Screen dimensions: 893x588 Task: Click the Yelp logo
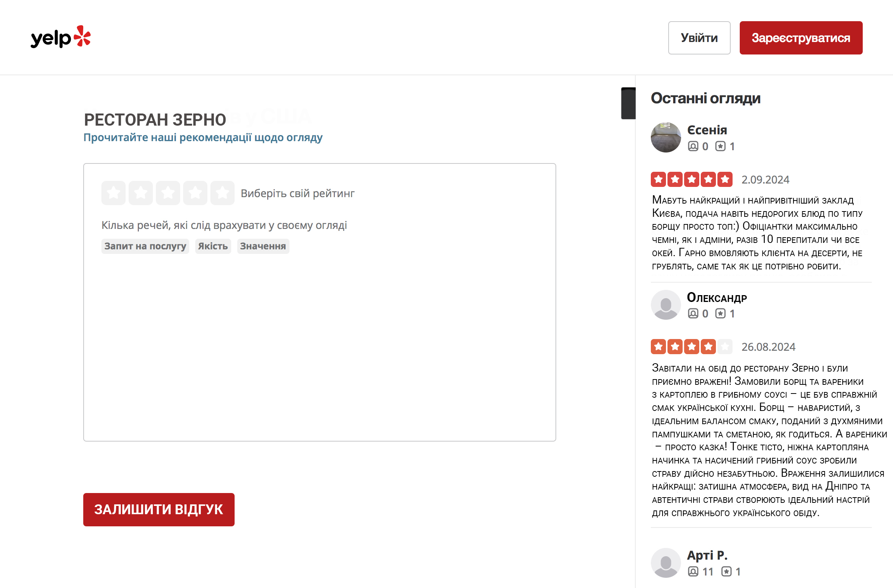(x=61, y=37)
